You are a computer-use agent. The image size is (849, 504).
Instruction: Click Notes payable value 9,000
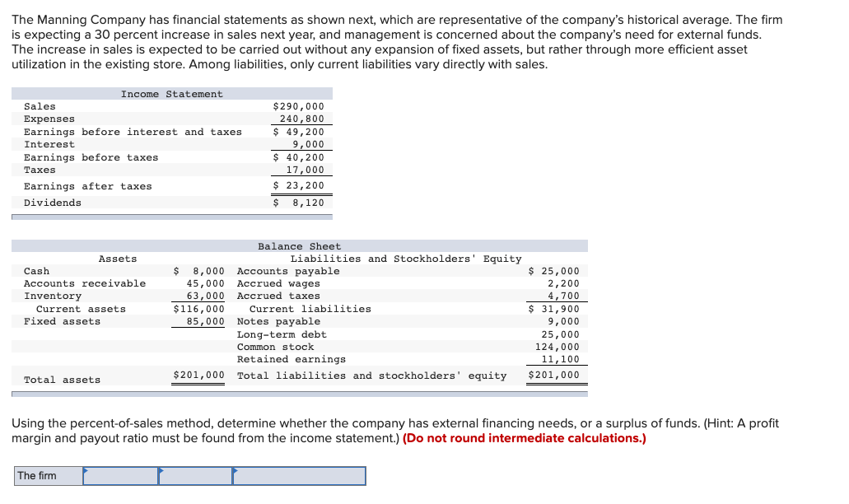coord(563,321)
